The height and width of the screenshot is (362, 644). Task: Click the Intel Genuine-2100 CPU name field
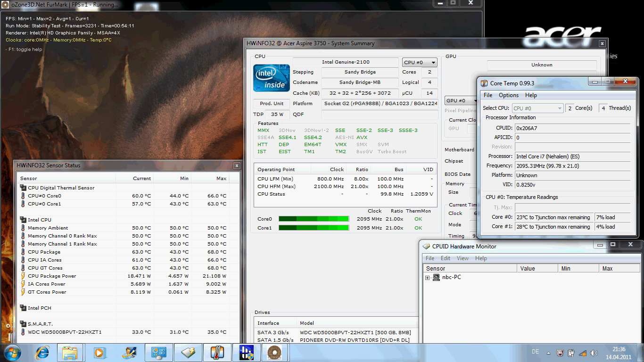click(346, 62)
